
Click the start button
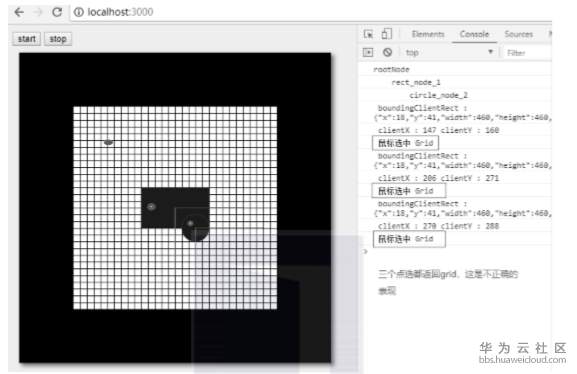(x=27, y=39)
